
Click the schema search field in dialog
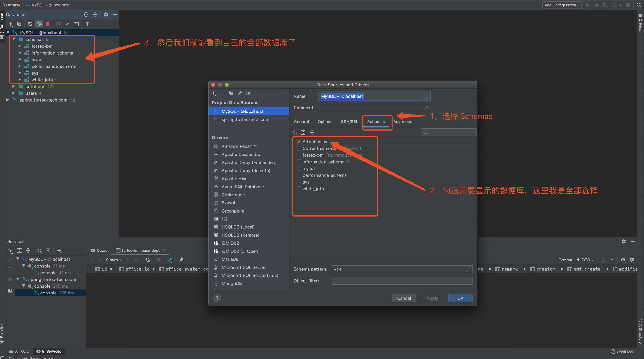coord(448,132)
